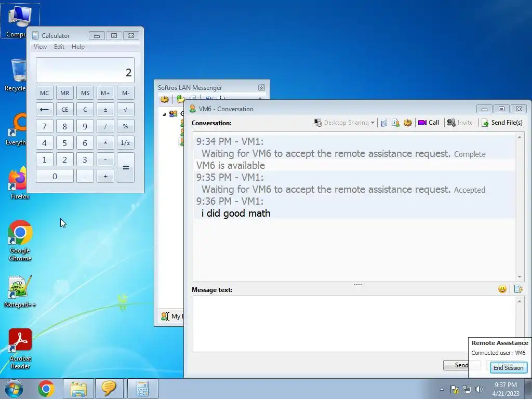Click the equals key in Calculator
532x399 pixels.
point(126,168)
